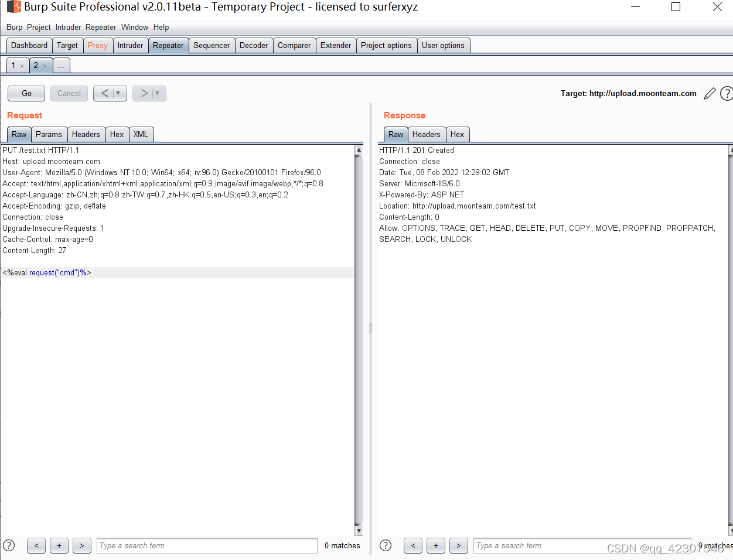Switch to the Decoder tab
This screenshot has width=733, height=560.
click(x=254, y=45)
